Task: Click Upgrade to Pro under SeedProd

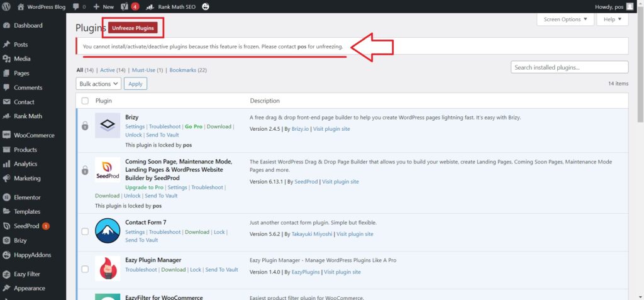Action: (x=144, y=187)
